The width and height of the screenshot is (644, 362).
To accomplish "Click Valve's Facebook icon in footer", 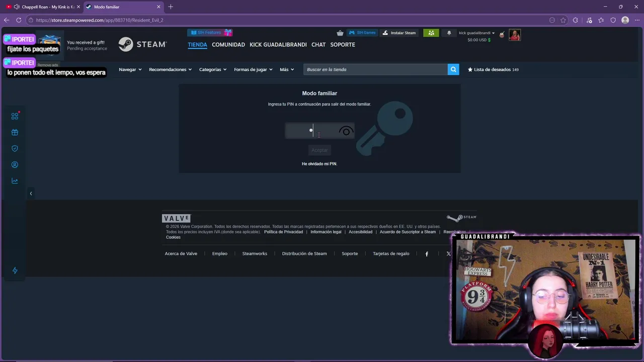I will (427, 254).
